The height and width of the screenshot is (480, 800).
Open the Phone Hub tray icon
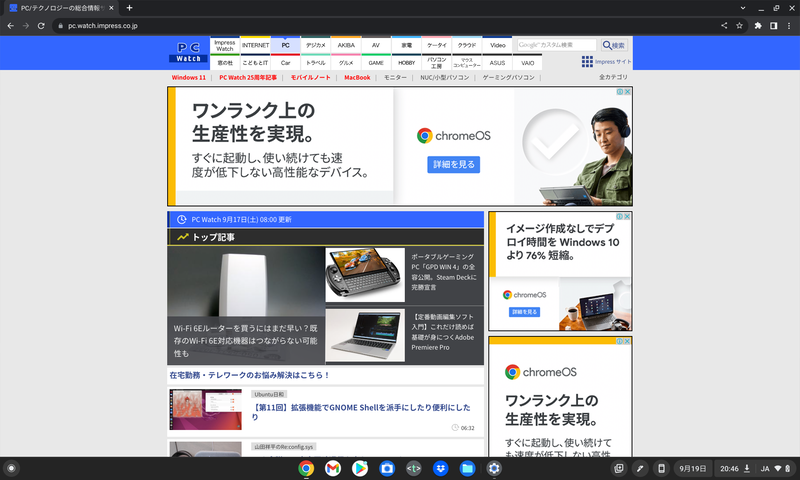[x=661, y=468]
